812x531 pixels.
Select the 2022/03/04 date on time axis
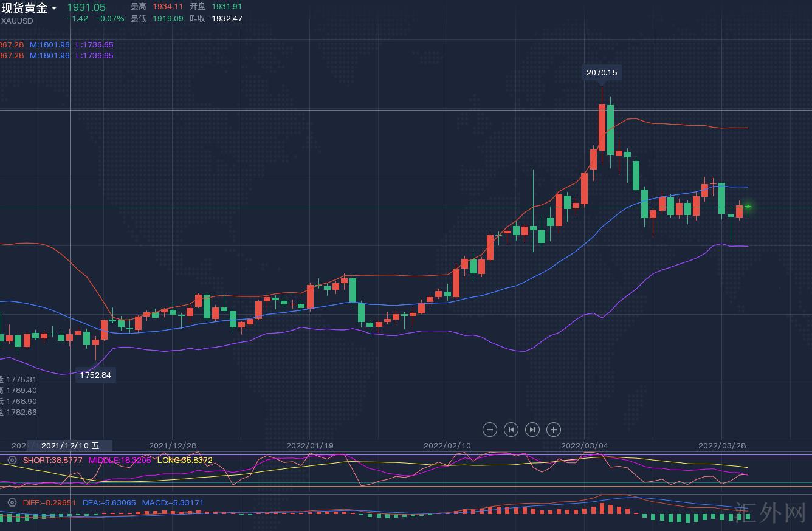click(584, 445)
